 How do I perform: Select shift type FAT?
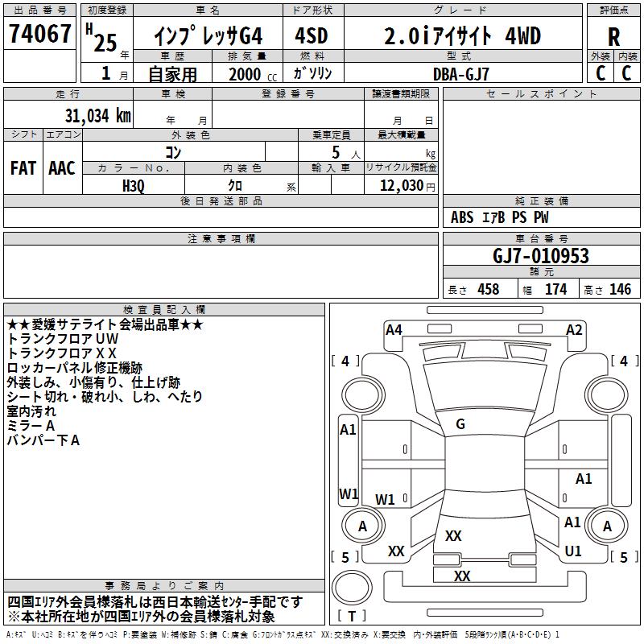23,168
